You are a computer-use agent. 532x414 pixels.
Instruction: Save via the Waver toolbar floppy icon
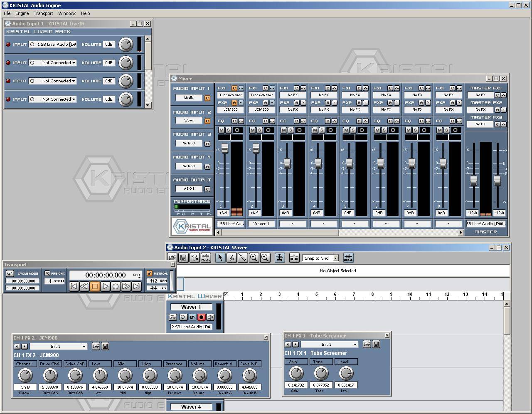tap(183, 258)
